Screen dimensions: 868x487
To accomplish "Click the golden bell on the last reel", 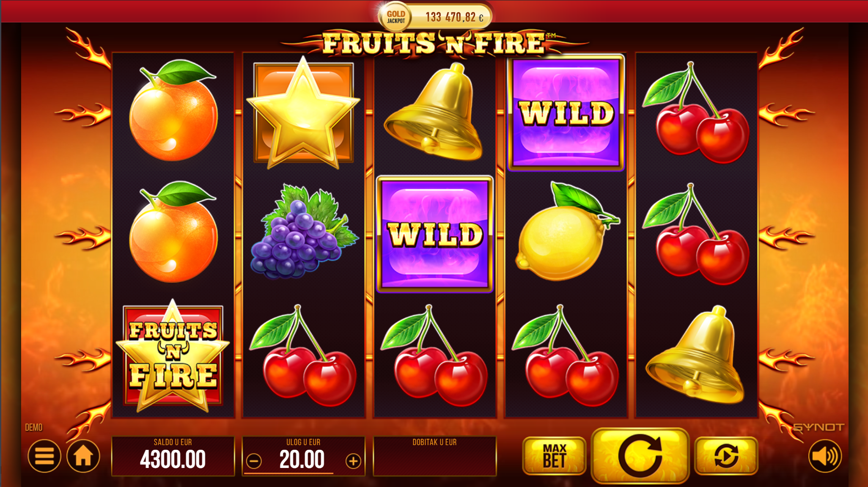I will pos(695,355).
